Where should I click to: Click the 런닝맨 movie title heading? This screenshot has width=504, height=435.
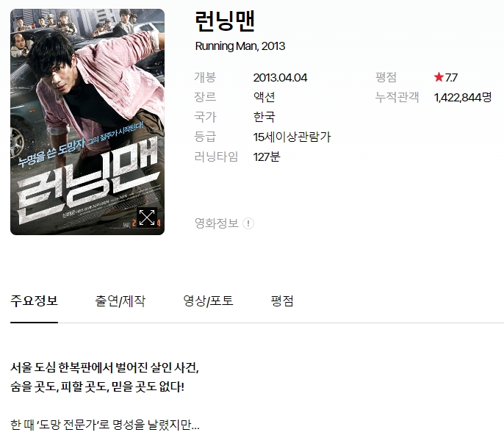tap(225, 21)
